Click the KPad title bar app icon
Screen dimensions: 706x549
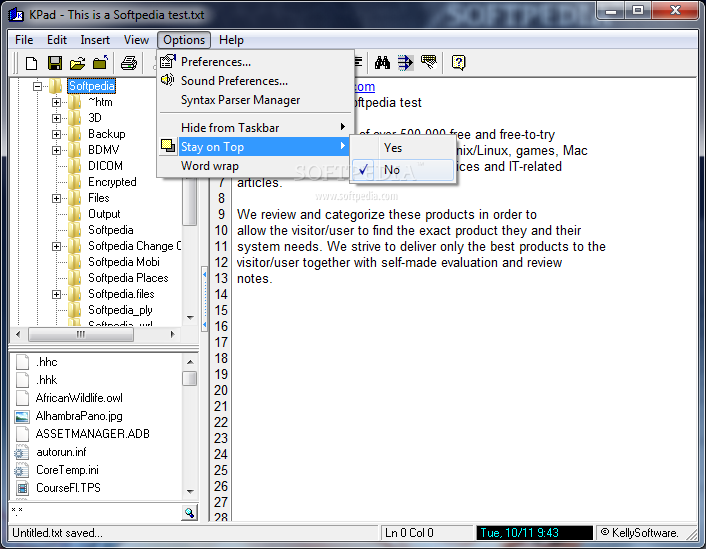(17, 15)
